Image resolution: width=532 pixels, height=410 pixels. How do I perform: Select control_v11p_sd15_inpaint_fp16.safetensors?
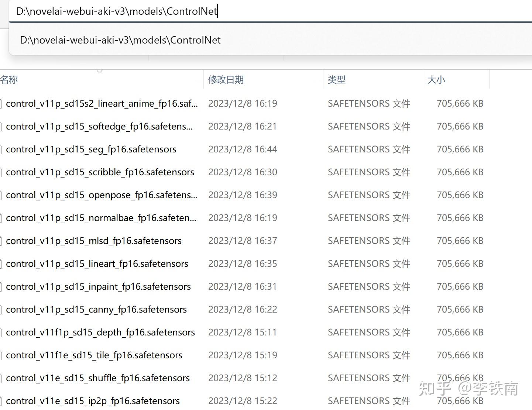98,286
